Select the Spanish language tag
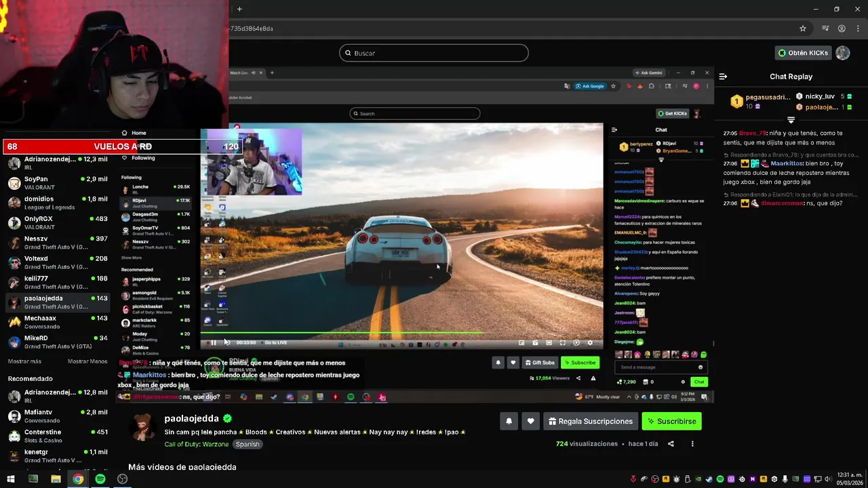Viewport: 868px width, 488px height. [248, 444]
